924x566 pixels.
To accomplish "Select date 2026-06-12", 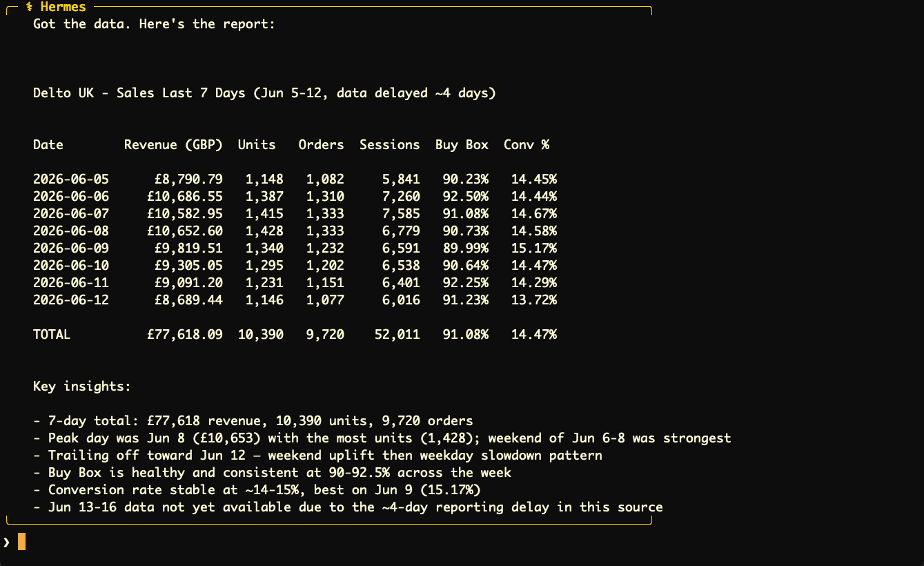I will click(x=71, y=300).
